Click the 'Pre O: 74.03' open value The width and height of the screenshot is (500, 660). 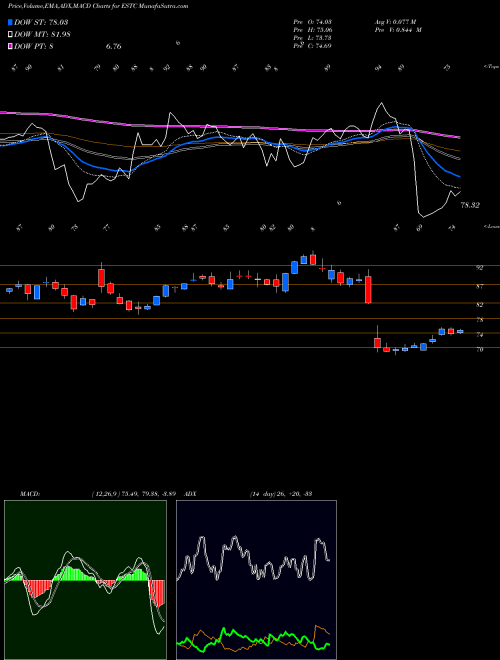coord(312,21)
